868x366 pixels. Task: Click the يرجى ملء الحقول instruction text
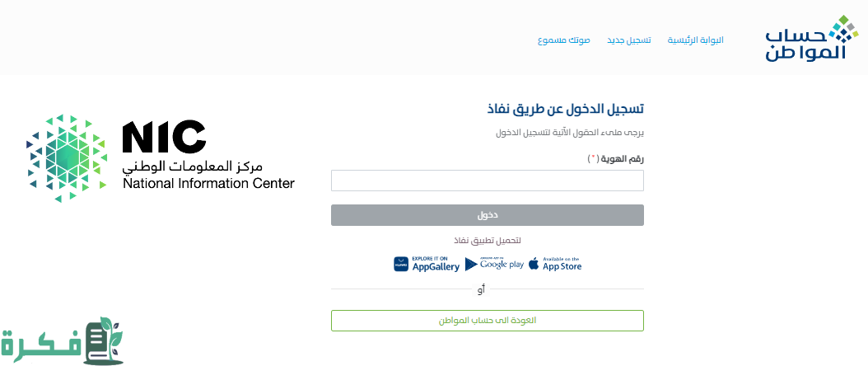(x=570, y=132)
